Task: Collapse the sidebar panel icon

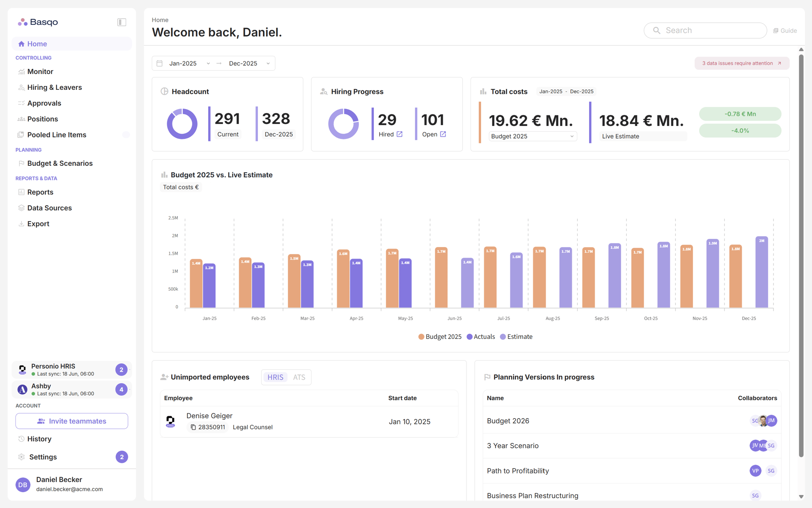Action: click(122, 22)
